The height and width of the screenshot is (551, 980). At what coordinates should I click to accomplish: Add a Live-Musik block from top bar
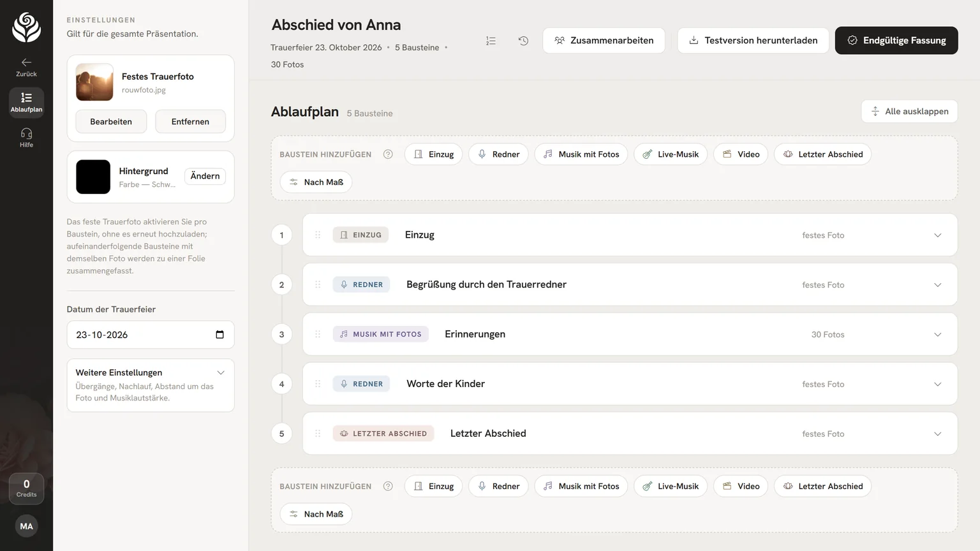point(670,154)
